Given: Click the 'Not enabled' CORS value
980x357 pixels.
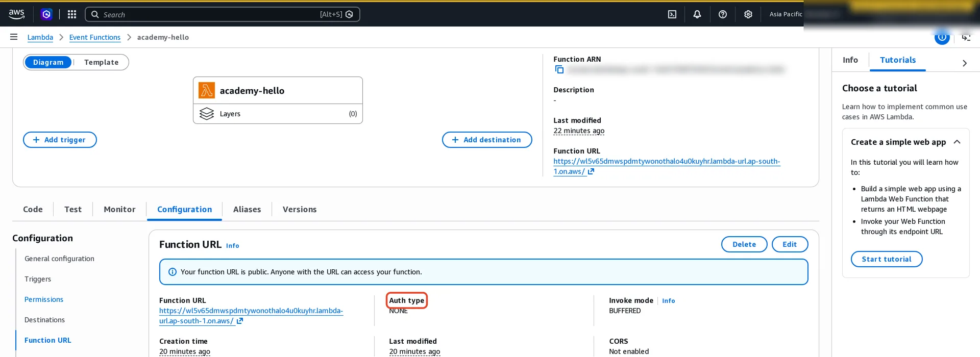Looking at the screenshot, I should tap(629, 351).
